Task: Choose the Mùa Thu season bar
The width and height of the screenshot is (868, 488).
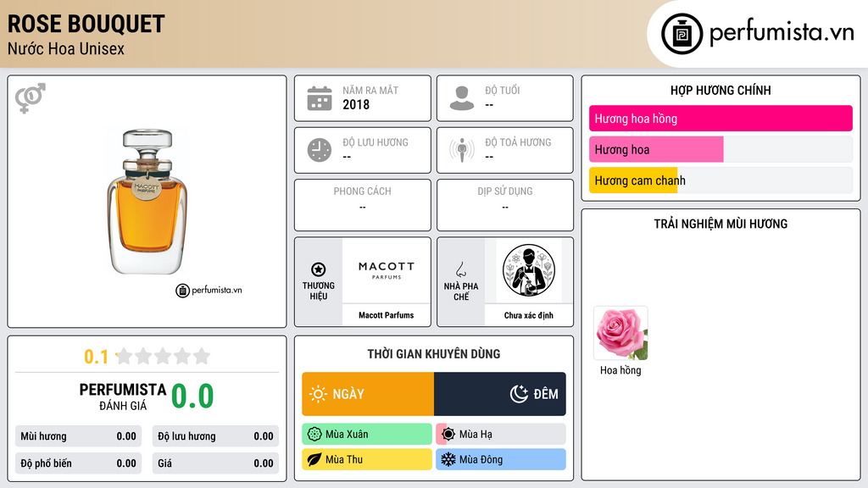Action: click(367, 459)
